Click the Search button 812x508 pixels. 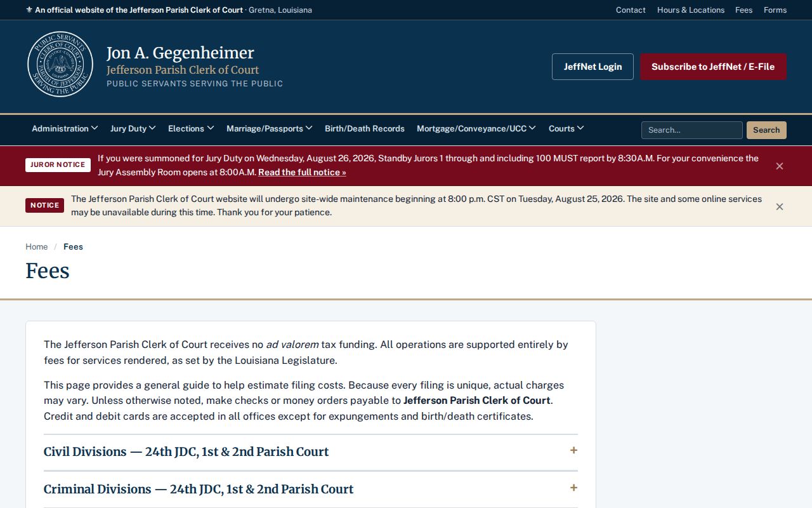point(766,130)
